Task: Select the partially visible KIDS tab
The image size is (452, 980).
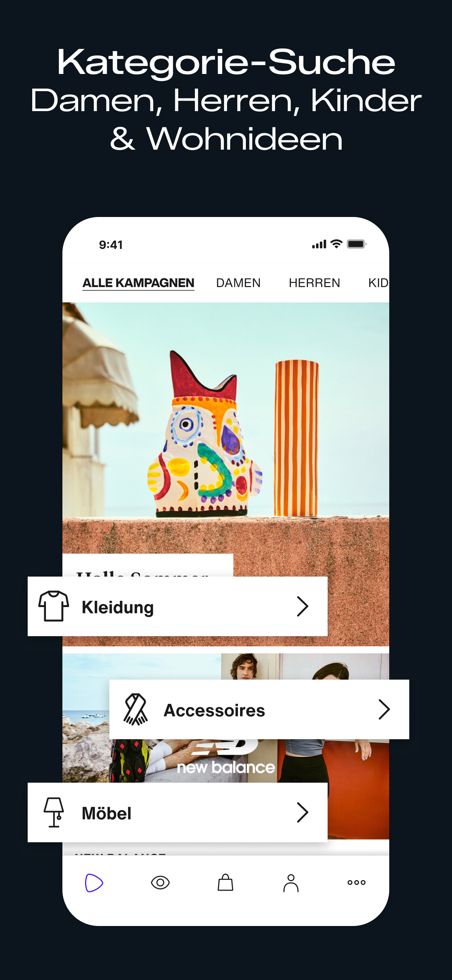Action: 378,283
